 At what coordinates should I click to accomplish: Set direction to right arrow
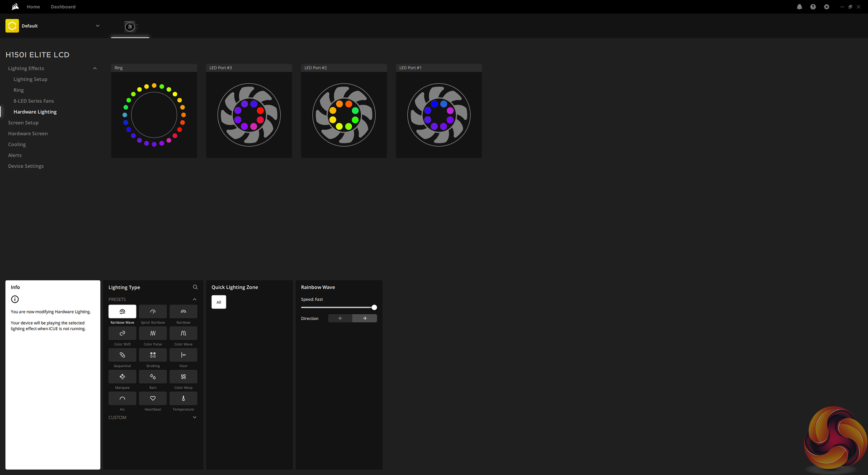365,318
